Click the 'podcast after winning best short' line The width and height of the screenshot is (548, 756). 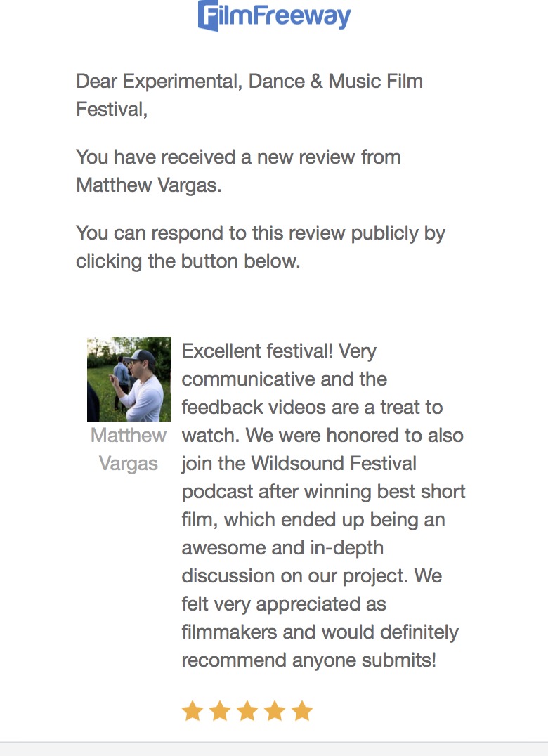point(323,491)
